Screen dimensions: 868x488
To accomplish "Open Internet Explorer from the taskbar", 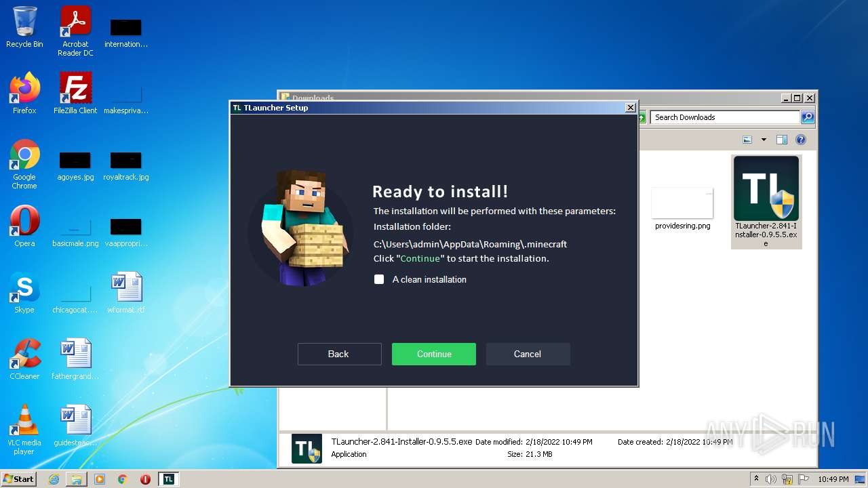I will 54,479.
